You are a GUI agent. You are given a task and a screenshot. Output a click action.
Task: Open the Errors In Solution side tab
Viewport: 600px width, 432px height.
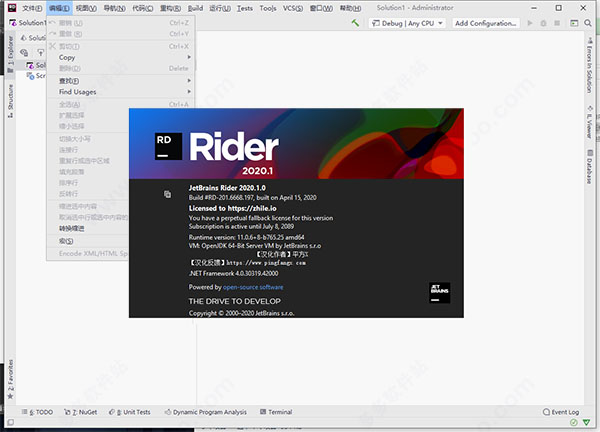click(589, 65)
